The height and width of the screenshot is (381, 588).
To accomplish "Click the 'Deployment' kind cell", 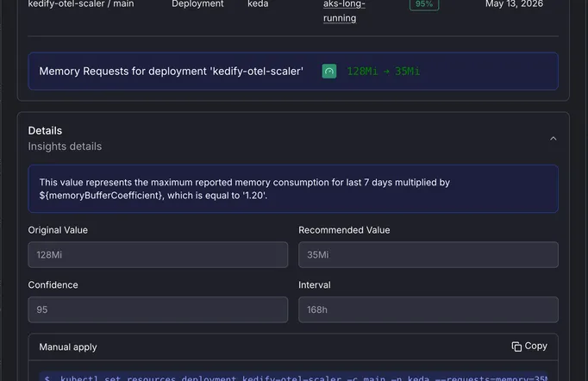I will pyautogui.click(x=197, y=3).
